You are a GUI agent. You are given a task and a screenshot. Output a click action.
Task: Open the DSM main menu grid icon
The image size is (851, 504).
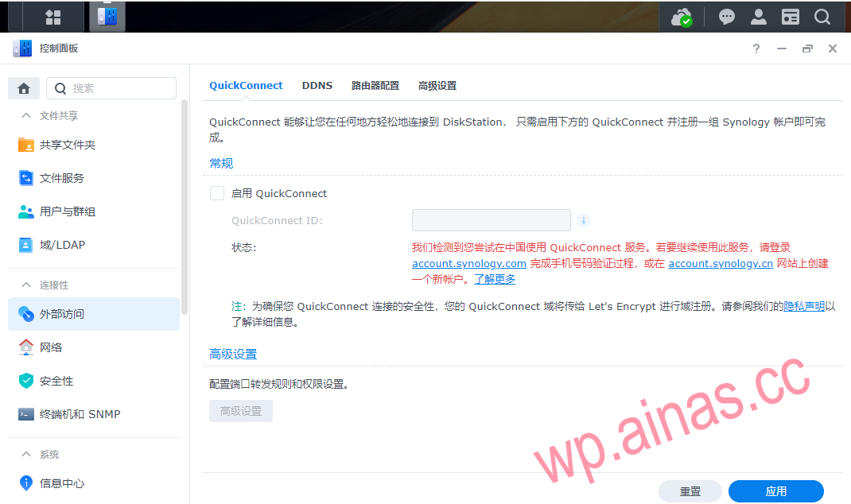tap(53, 17)
